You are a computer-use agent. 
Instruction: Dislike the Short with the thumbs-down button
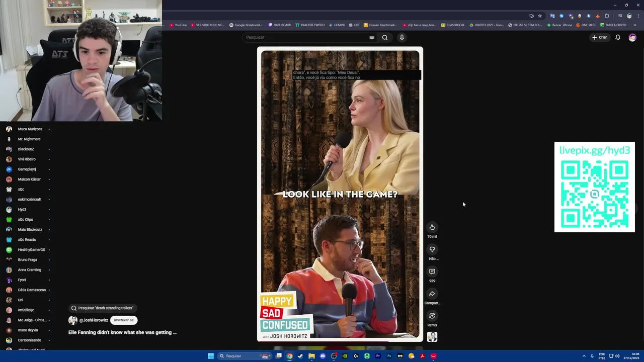coord(432,249)
